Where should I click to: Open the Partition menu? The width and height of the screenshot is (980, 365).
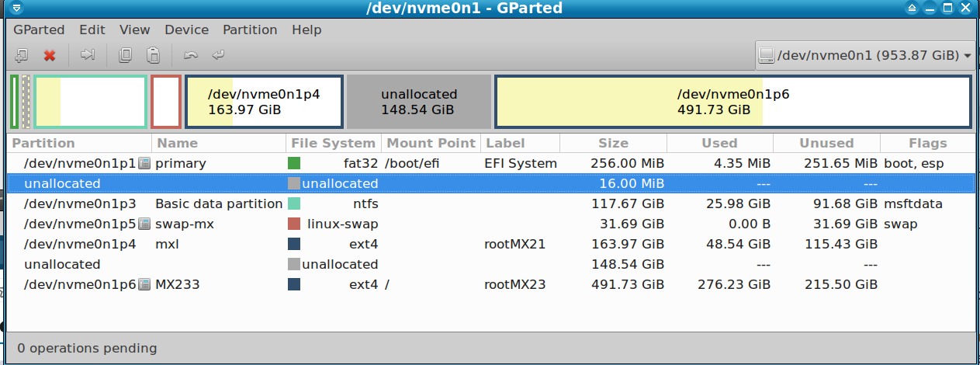point(250,30)
